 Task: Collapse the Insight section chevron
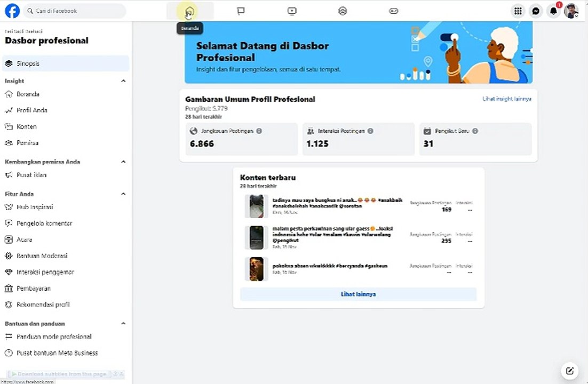(x=123, y=81)
